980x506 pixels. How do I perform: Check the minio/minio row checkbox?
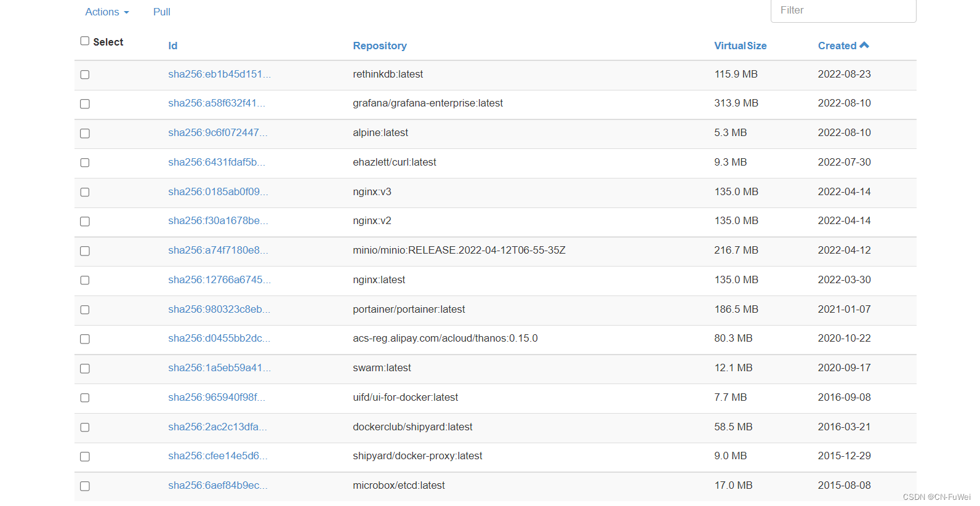pos(85,251)
